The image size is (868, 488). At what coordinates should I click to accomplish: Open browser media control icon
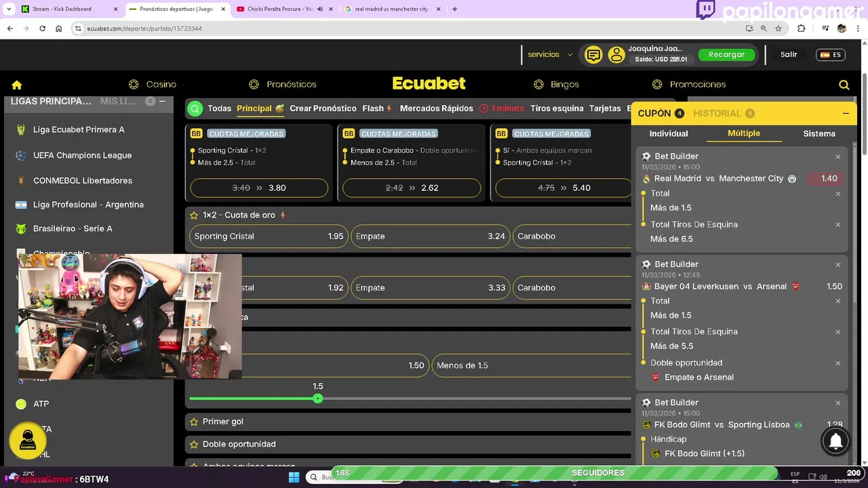coord(825,28)
